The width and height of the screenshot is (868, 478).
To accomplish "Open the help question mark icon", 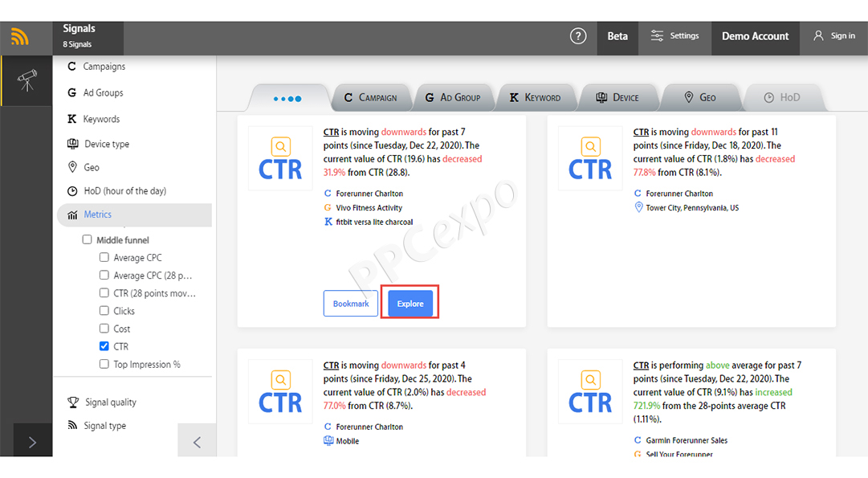I will click(578, 37).
